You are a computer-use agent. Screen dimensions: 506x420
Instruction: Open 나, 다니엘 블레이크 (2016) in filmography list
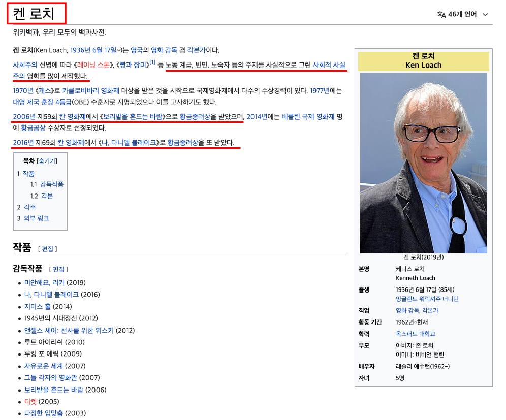click(52, 294)
